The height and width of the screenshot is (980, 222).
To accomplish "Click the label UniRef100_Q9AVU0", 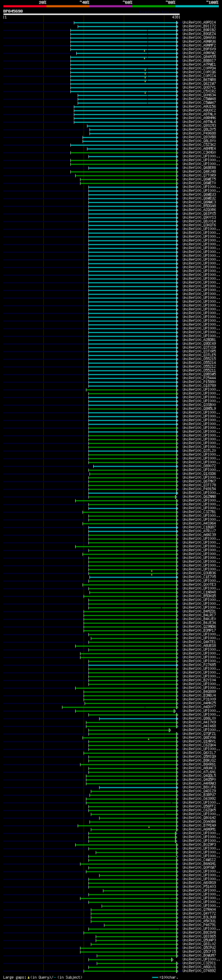I will (199, 38).
